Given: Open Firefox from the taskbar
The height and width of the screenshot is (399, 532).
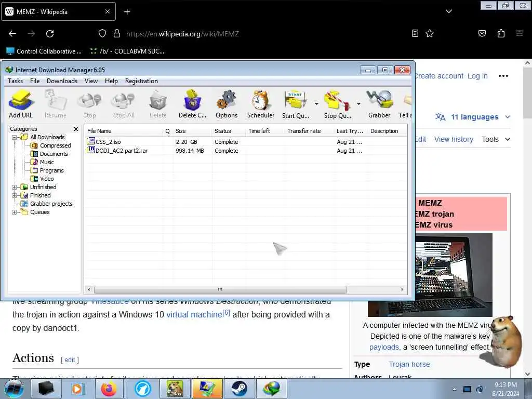Looking at the screenshot, I should (109, 389).
